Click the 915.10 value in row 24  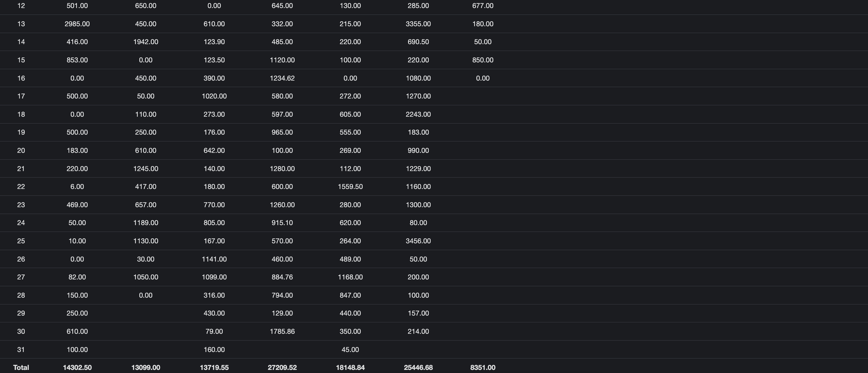[282, 223]
